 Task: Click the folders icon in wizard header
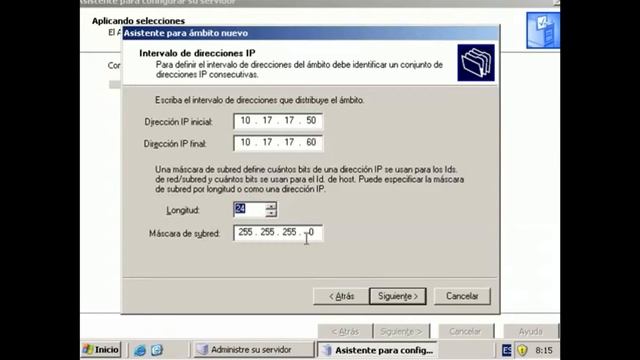[x=476, y=63]
